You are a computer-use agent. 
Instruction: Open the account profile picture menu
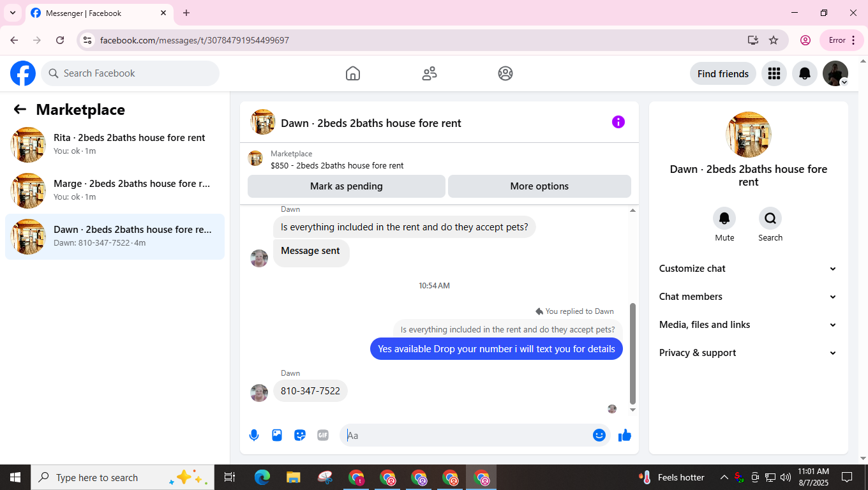tap(835, 73)
